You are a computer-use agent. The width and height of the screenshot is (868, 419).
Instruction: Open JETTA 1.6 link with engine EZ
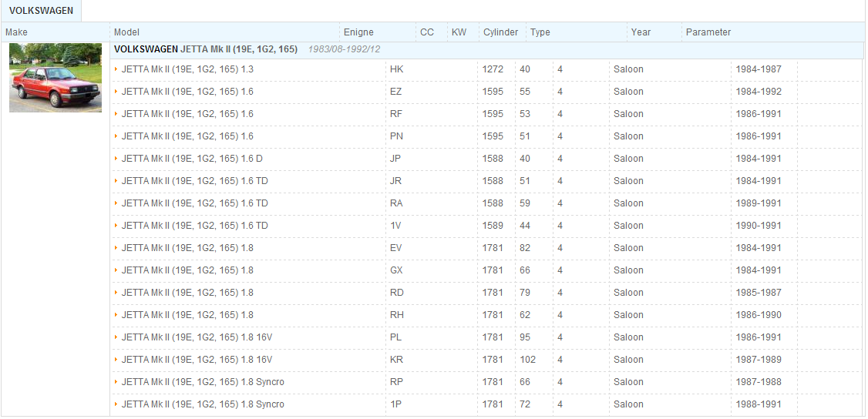[x=187, y=91]
